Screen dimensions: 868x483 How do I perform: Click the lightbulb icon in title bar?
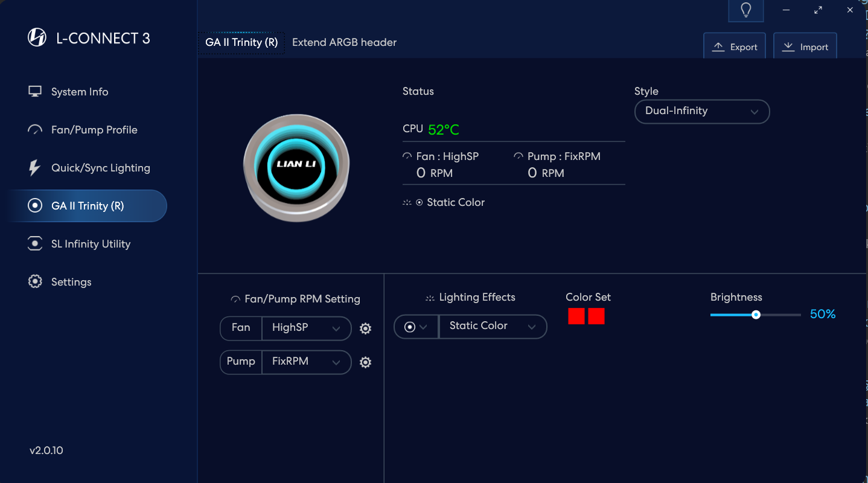746,10
